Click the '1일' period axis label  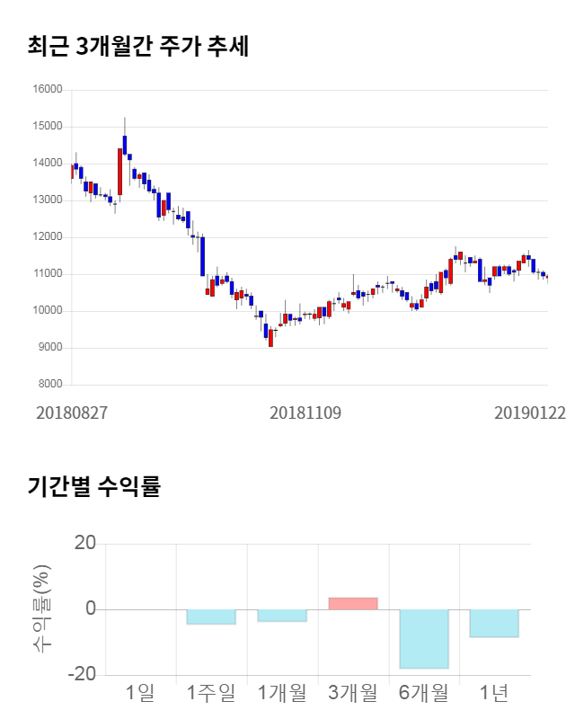tap(141, 693)
